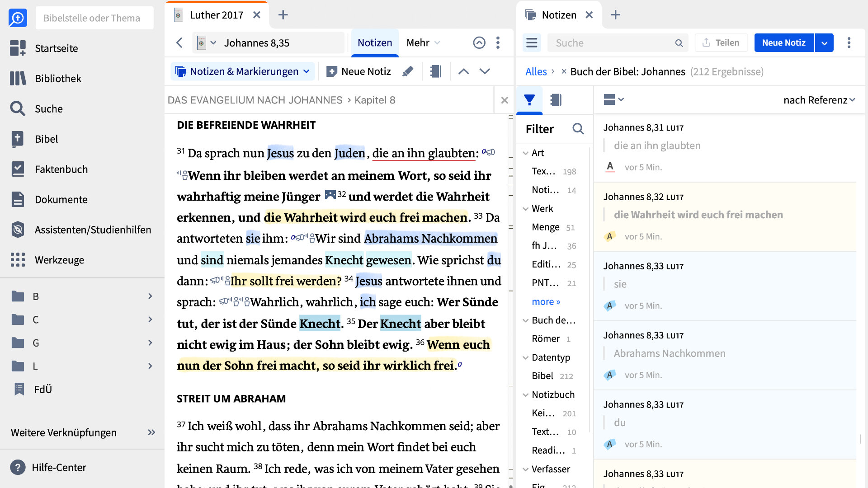The width and height of the screenshot is (868, 488).
Task: Open Suche magnifier in sidebar
Action: pyautogui.click(x=18, y=109)
